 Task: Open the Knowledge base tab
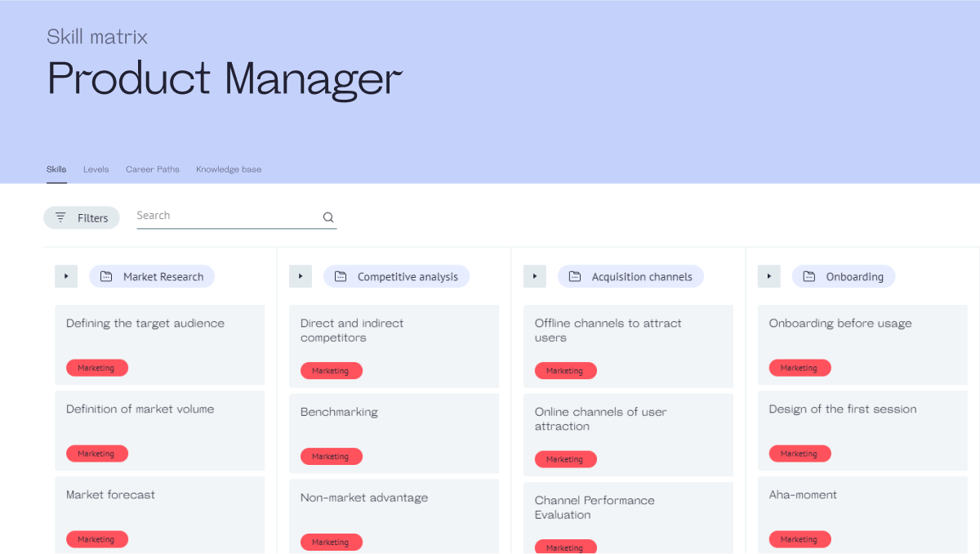pyautogui.click(x=229, y=169)
